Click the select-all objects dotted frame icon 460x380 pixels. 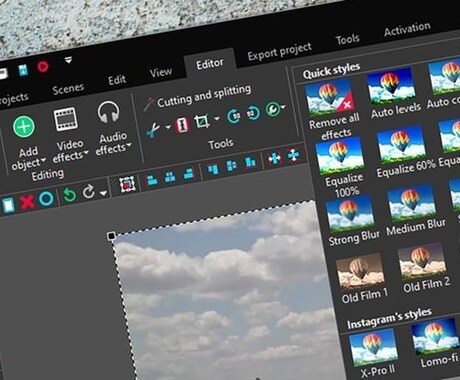coord(127,184)
